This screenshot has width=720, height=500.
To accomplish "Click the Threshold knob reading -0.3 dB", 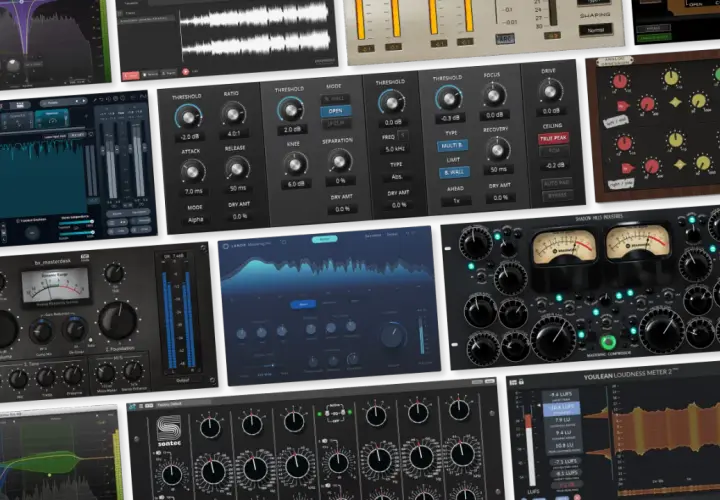I will click(x=449, y=98).
